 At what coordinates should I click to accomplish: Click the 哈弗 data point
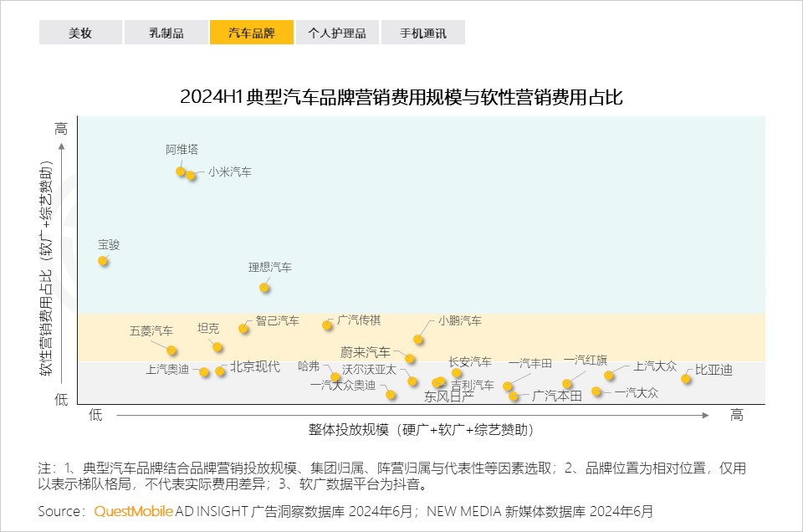coord(335,377)
